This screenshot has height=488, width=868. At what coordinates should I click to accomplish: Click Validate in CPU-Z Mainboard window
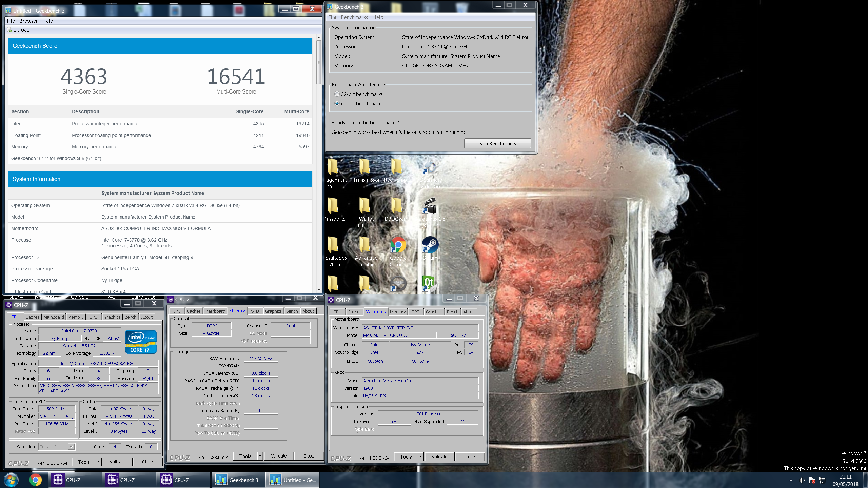click(x=439, y=456)
